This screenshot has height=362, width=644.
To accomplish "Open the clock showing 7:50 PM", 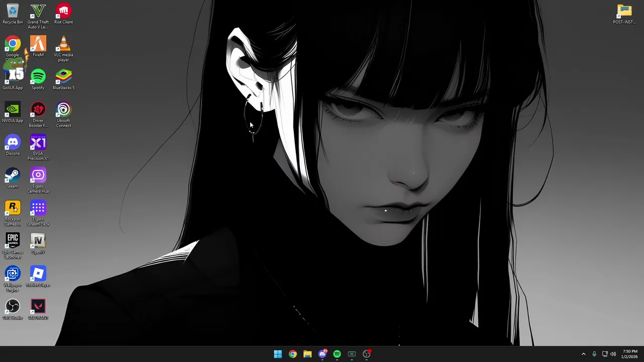I will (630, 354).
